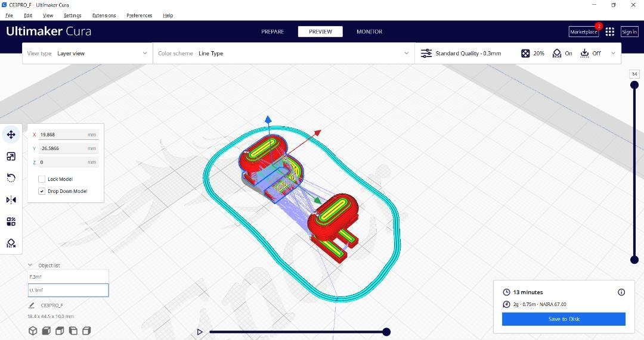The width and height of the screenshot is (644, 340).
Task: Click Save to Disk button
Action: (563, 319)
